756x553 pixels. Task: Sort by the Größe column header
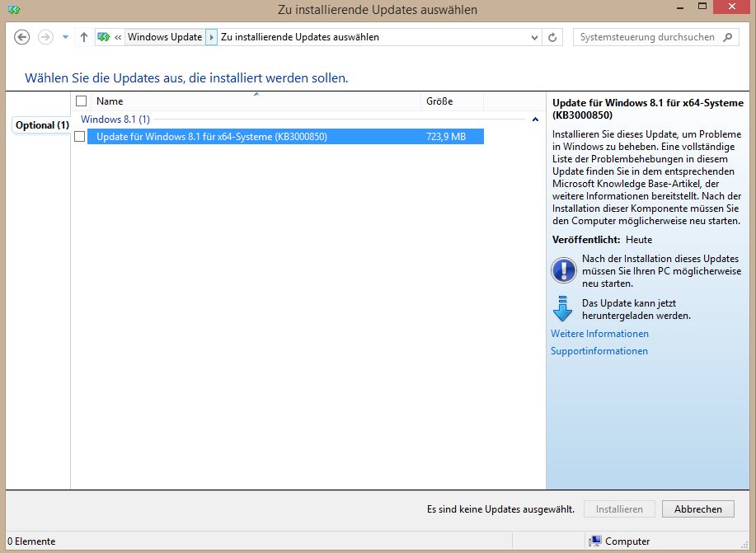pyautogui.click(x=453, y=101)
